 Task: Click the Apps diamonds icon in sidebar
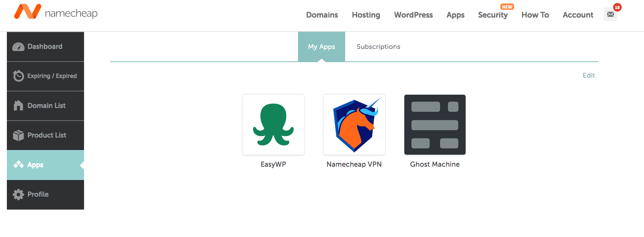click(18, 165)
